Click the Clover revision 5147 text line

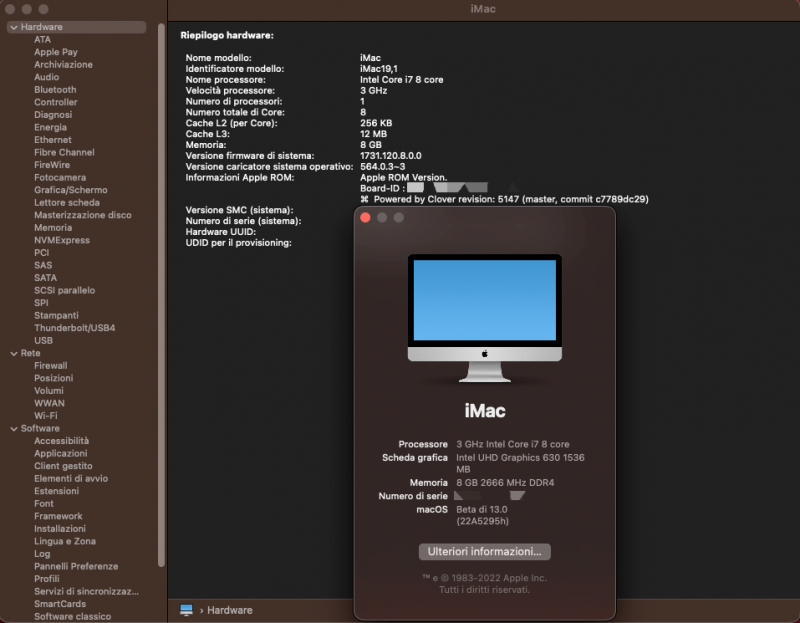504,199
